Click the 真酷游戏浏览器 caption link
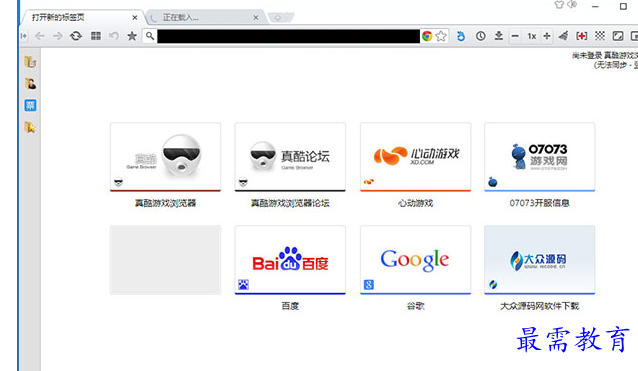Viewport: 638px width, 371px height. pos(166,203)
